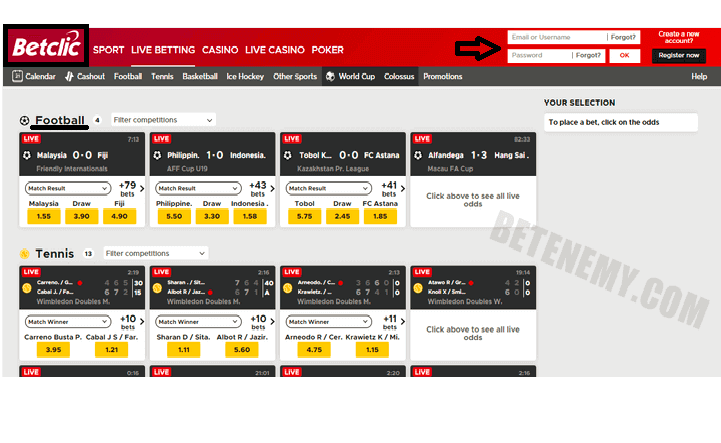721x443 pixels.
Task: Open Alfandega vs Hang Sai match header
Action: 473,154
